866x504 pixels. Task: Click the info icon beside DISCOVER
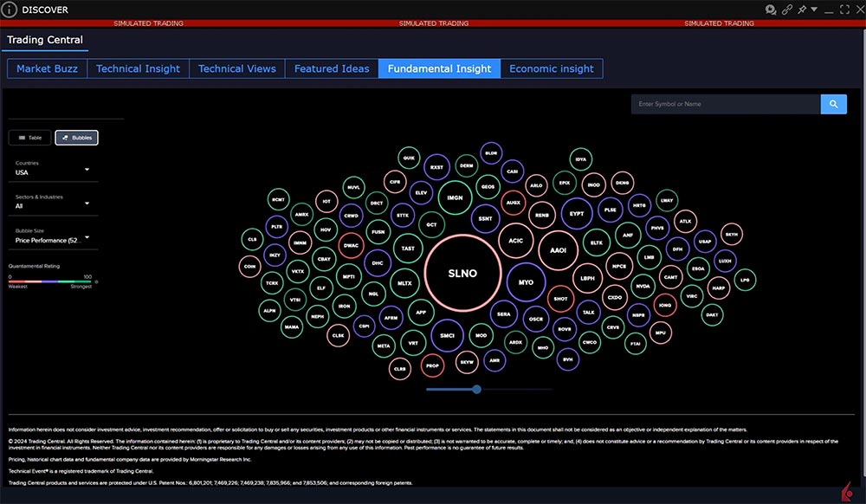coord(10,10)
